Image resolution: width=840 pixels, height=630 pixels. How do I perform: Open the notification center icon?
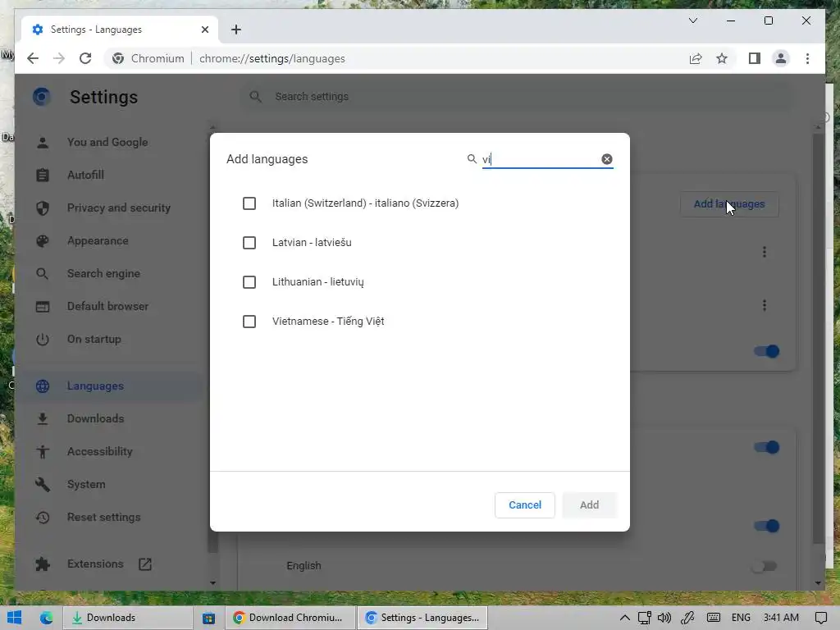pyautogui.click(x=820, y=618)
